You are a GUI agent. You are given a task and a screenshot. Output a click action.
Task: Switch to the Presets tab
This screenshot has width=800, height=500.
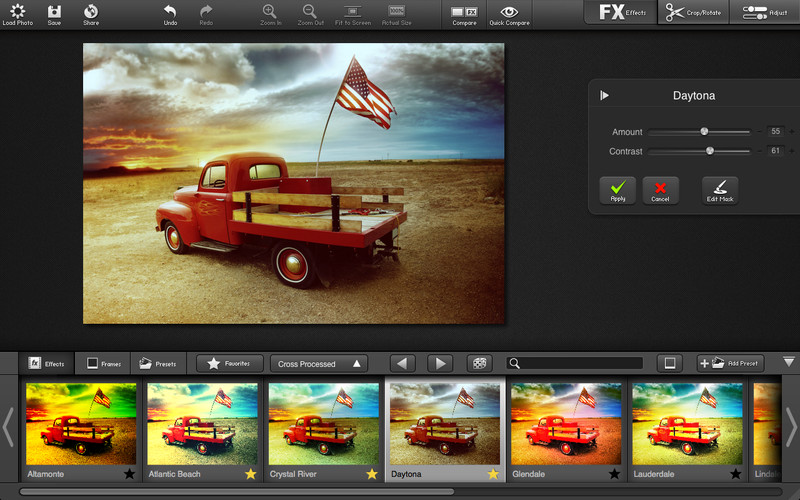(158, 364)
